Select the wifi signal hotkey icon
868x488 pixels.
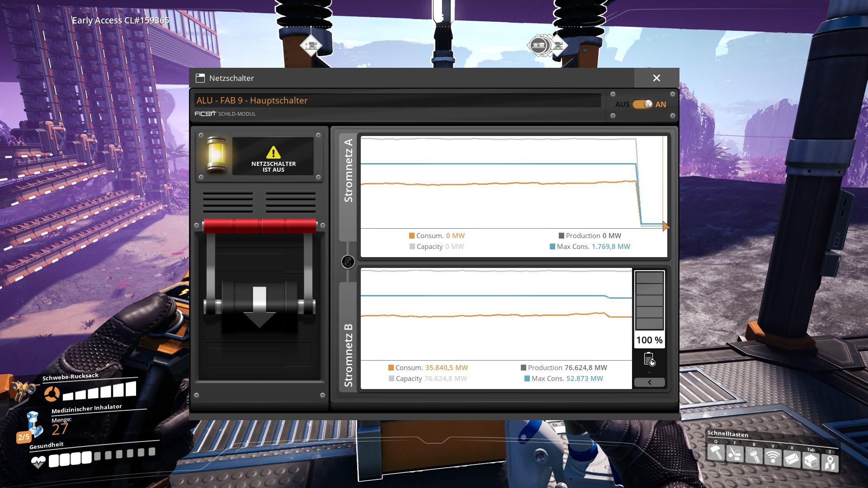click(x=773, y=457)
